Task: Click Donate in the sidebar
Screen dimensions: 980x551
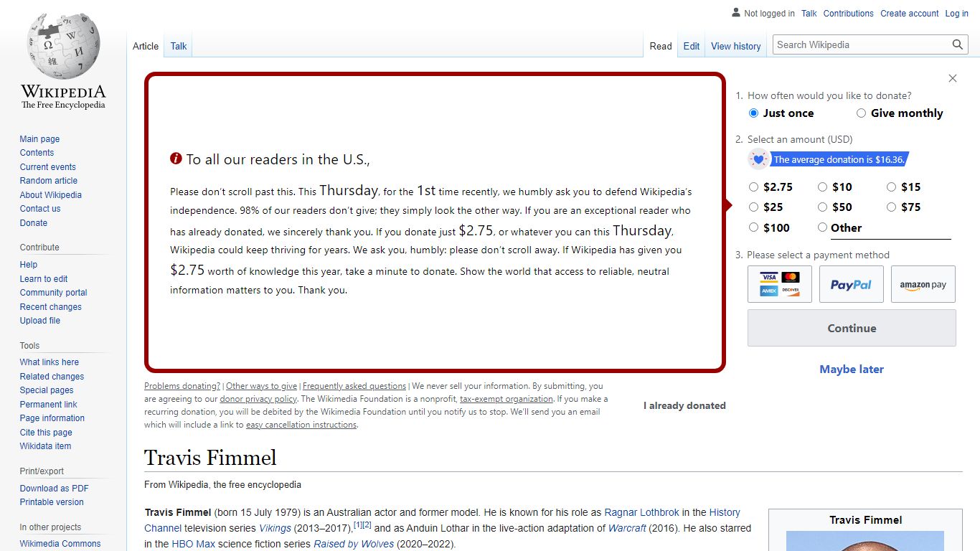Action: click(x=34, y=223)
